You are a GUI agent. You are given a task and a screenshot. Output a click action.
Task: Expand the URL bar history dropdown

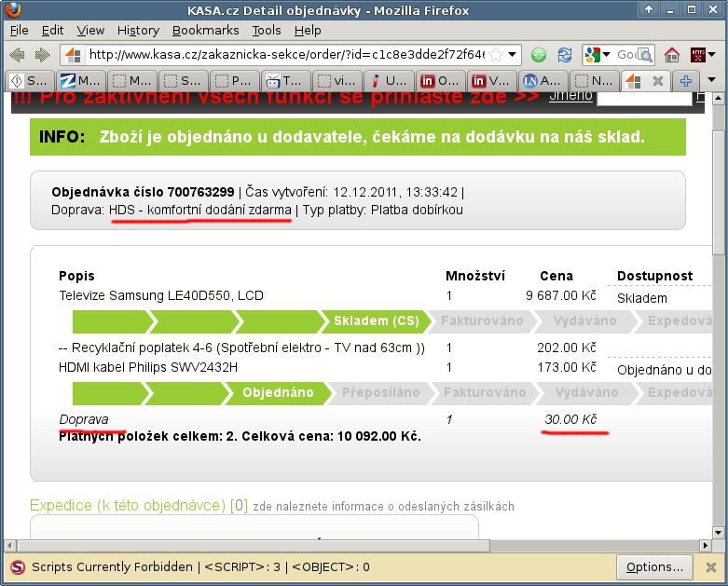pos(512,55)
